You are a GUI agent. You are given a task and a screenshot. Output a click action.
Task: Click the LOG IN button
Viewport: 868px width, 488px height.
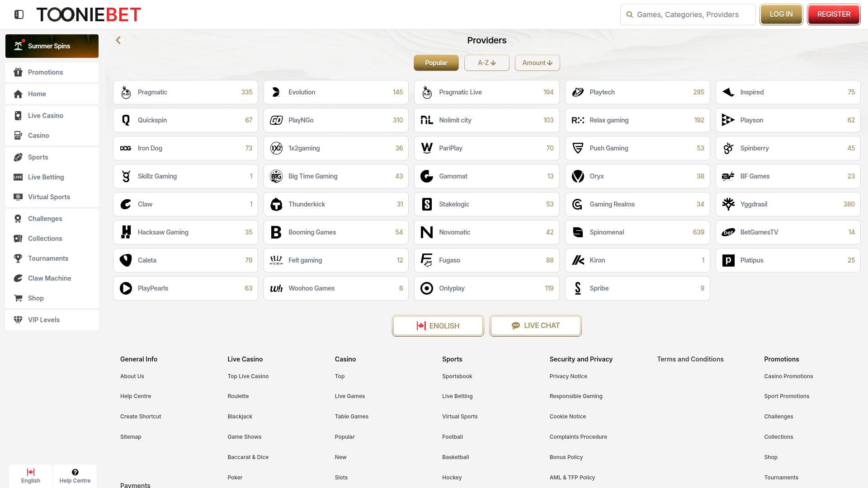tap(781, 14)
